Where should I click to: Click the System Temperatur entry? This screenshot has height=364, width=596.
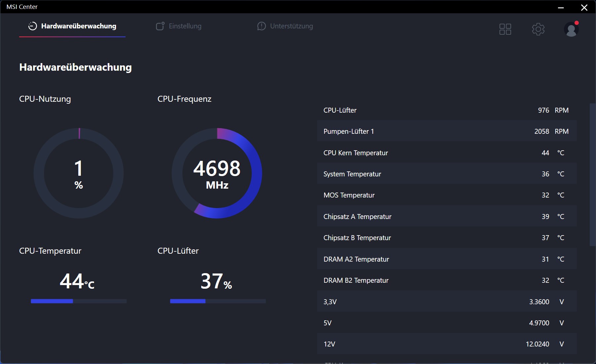pos(447,174)
